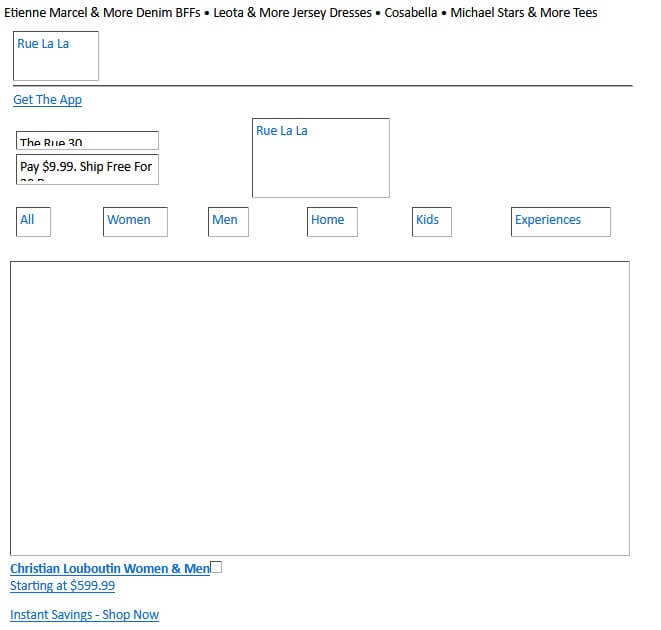Open the top-left Rue La La logo link
Screen dimensions: 661x630
(56, 56)
